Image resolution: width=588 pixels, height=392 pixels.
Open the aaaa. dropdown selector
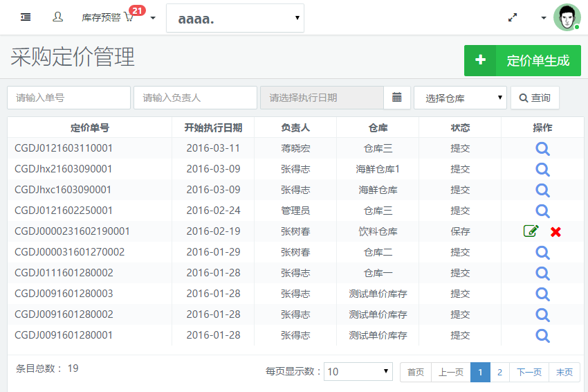pos(235,18)
